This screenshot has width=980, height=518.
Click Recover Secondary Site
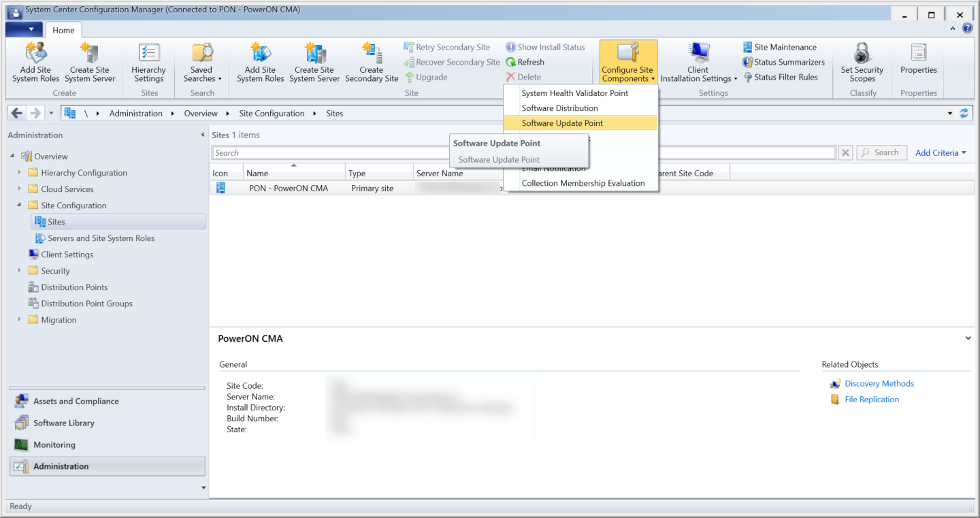tap(452, 62)
